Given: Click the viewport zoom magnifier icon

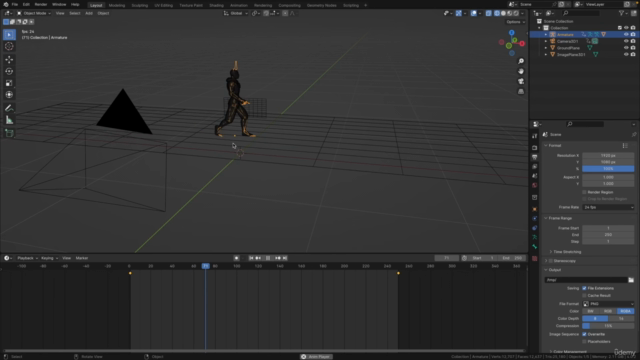Looking at the screenshot, I should [x=521, y=61].
